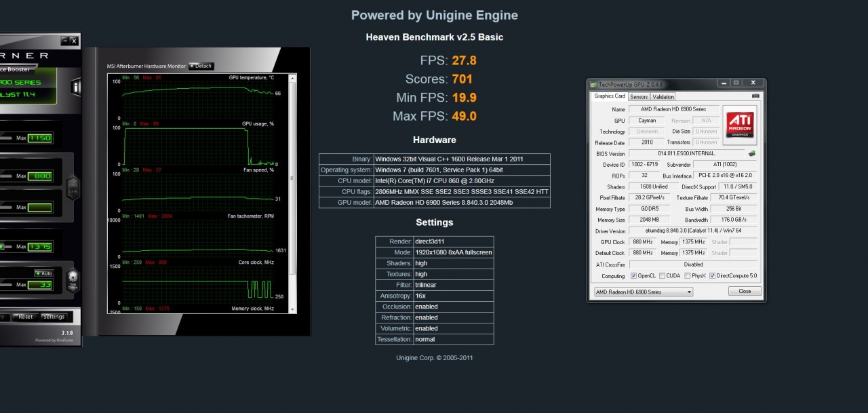Viewport: 868px width, 413px height.
Task: Click the FPS value 27.8
Action: 465,60
